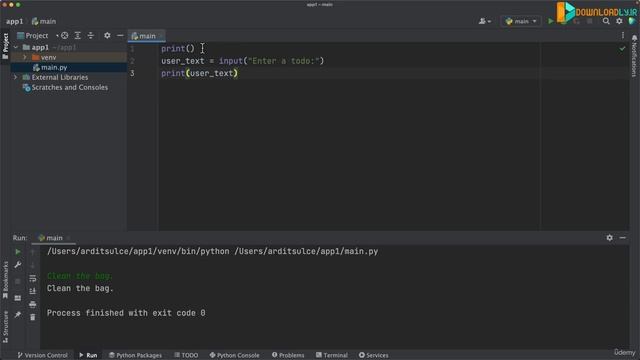Click the JetBrains Toolbox logo icon top right
The height and width of the screenshot is (360, 640).
pyautogui.click(x=632, y=21)
